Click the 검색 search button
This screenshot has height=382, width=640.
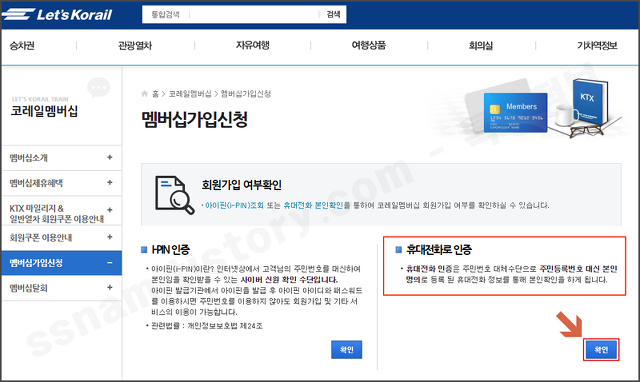click(x=333, y=14)
